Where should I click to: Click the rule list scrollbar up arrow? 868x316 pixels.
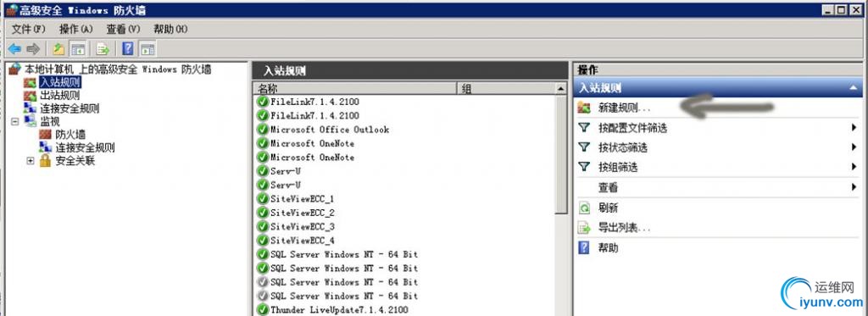(561, 89)
